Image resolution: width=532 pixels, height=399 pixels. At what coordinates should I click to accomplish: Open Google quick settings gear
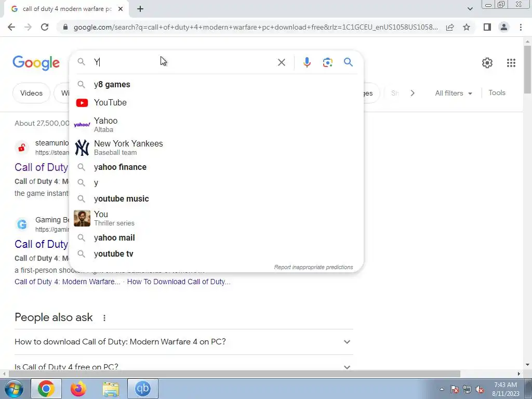tap(487, 63)
